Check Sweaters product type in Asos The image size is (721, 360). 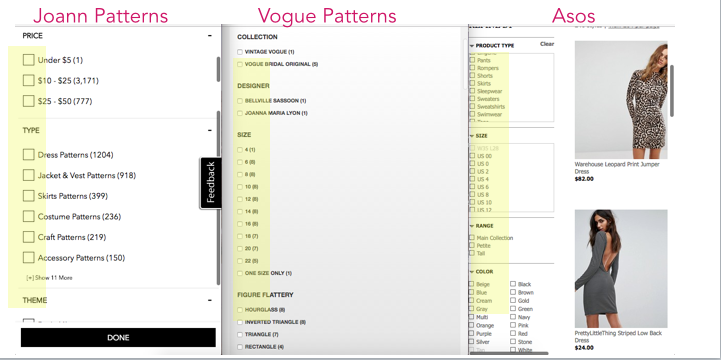[472, 99]
